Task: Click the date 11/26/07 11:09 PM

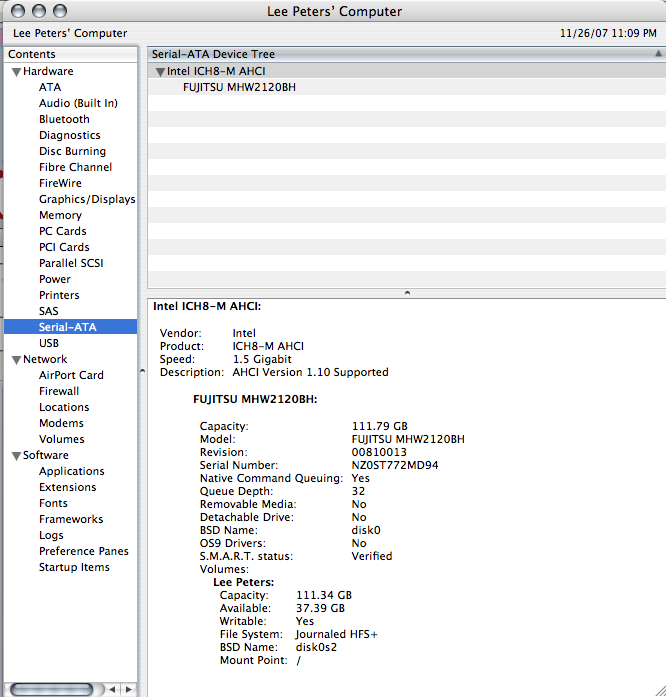Action: (x=608, y=33)
